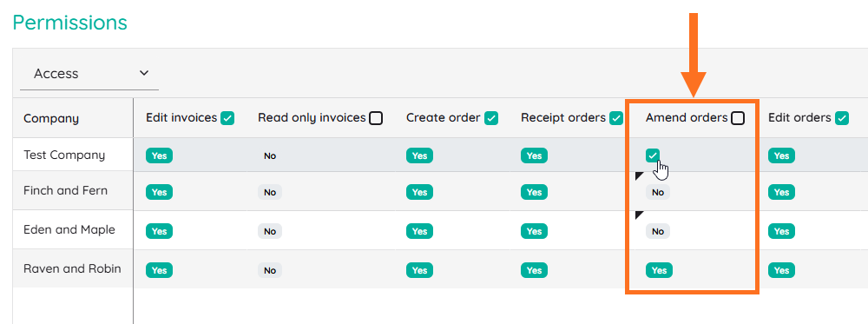Click Eden and Maple Receipt orders Yes

click(534, 231)
